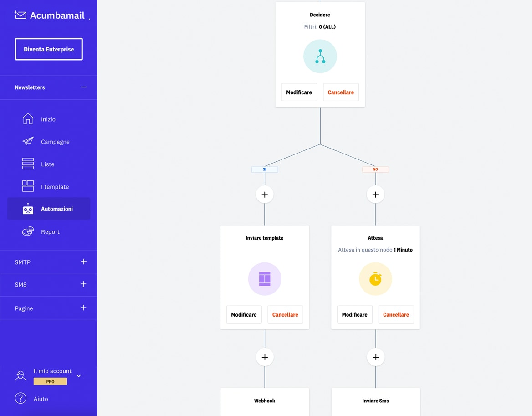Click the Aiuto question mark icon
Viewport: 532px width, 416px height.
point(20,398)
